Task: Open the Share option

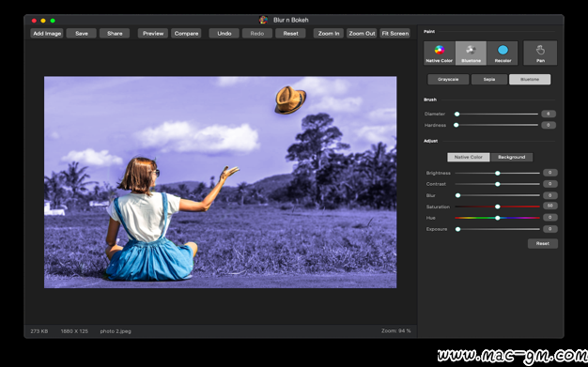Action: (x=115, y=34)
